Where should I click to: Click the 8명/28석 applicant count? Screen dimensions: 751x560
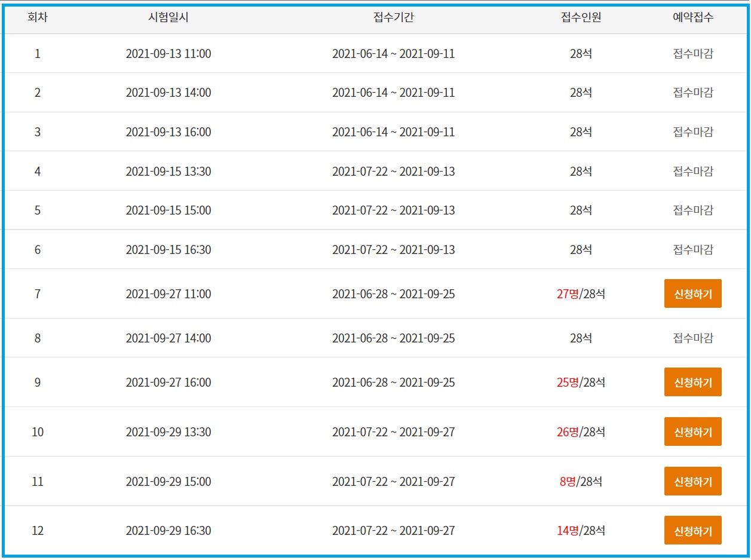tap(581, 482)
